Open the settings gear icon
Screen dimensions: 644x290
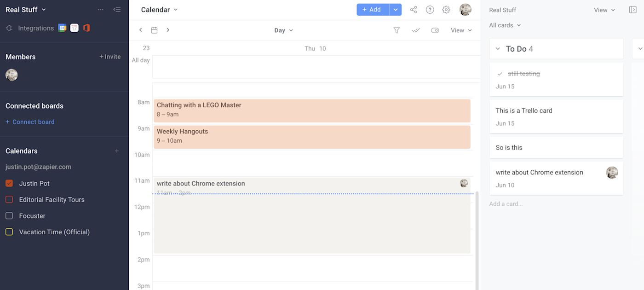point(446,10)
